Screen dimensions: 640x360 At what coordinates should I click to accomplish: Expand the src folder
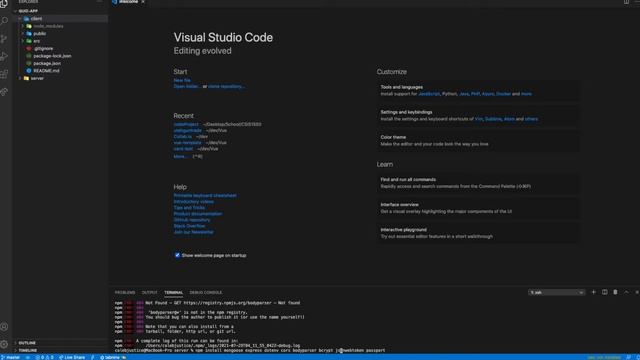(x=23, y=41)
